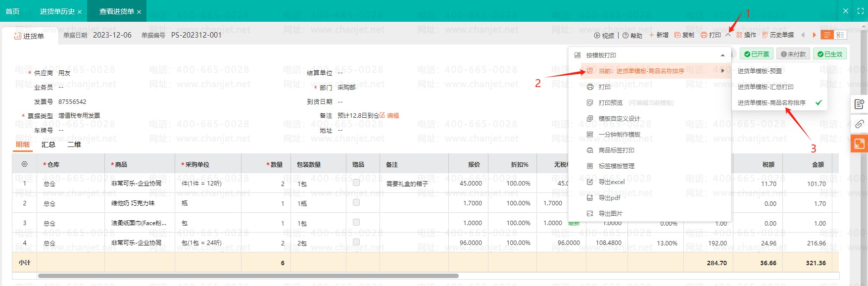Click the 编辑 link next to 备注

(393, 116)
